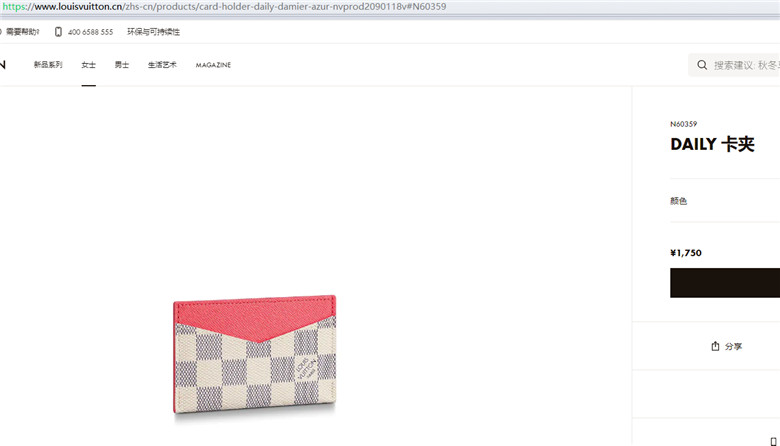Image resolution: width=780 pixels, height=446 pixels.
Task: Open the 新品系列 menu
Action: pyautogui.click(x=48, y=65)
